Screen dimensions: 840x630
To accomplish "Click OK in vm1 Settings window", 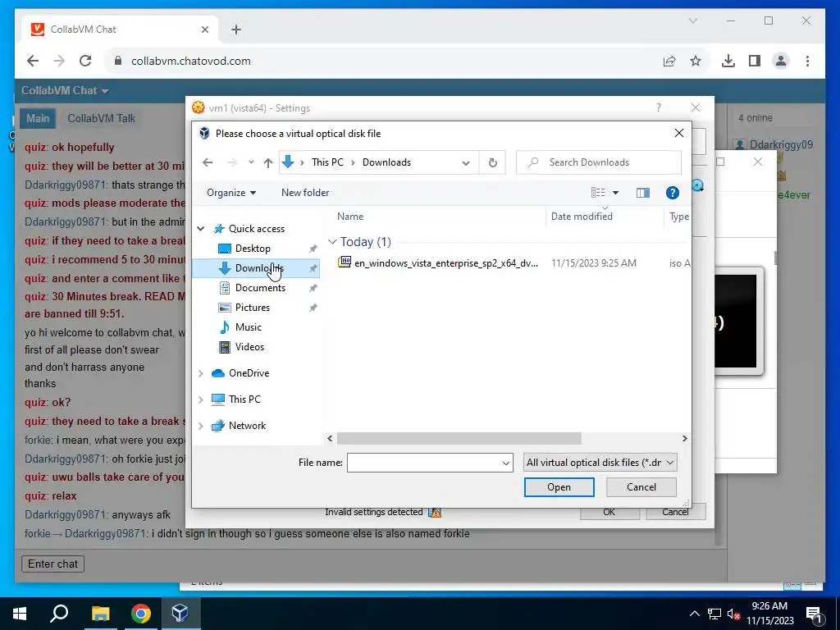I will click(609, 513).
